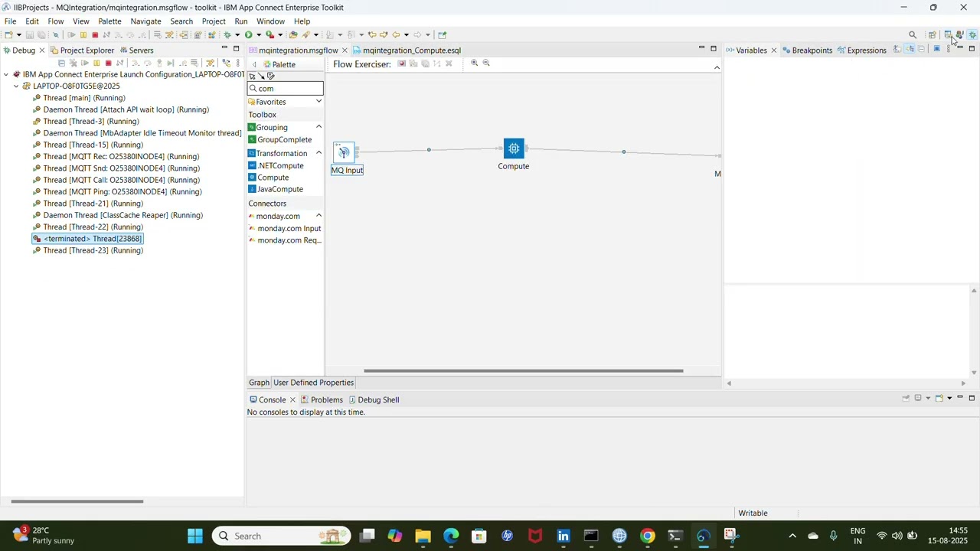Click the canvas horizontal scrollbar
The width and height of the screenshot is (980, 551).
[x=523, y=371]
